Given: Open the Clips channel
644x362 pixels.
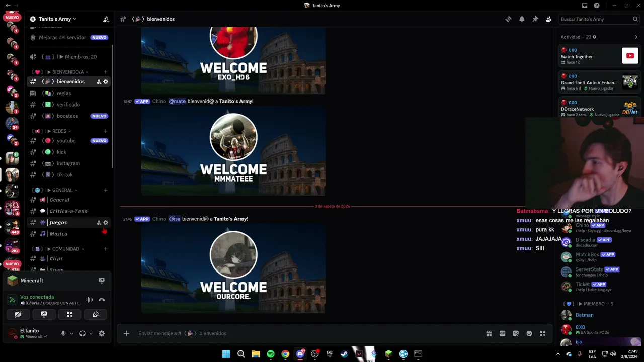Looking at the screenshot, I should pos(69,258).
